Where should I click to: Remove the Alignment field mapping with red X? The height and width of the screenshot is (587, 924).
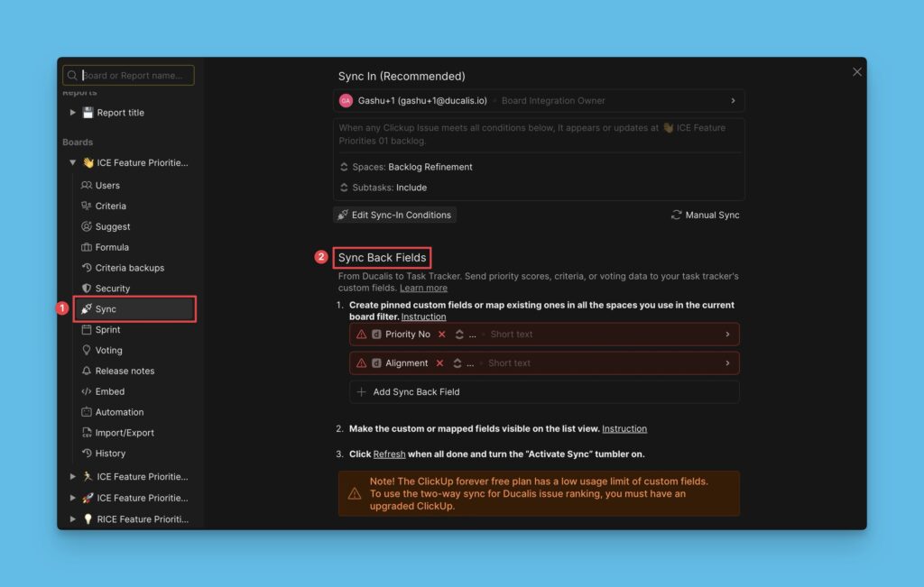pos(439,363)
